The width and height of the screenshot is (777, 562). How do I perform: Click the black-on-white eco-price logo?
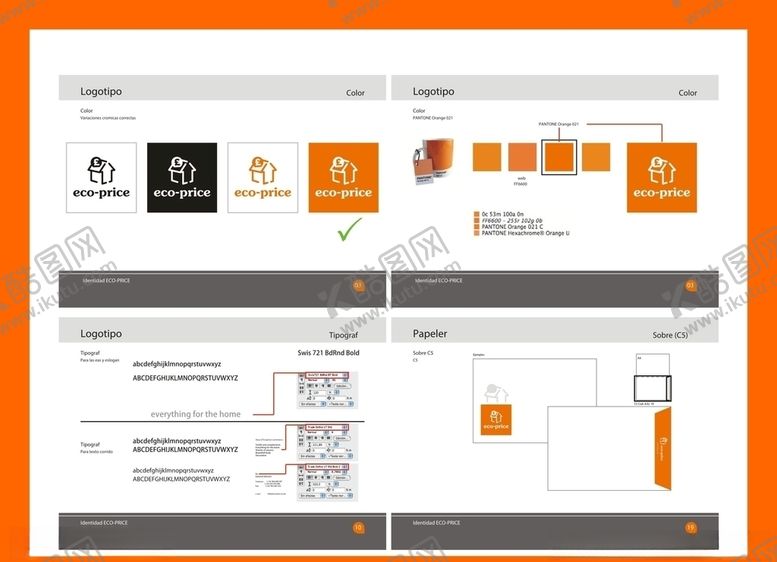click(101, 177)
